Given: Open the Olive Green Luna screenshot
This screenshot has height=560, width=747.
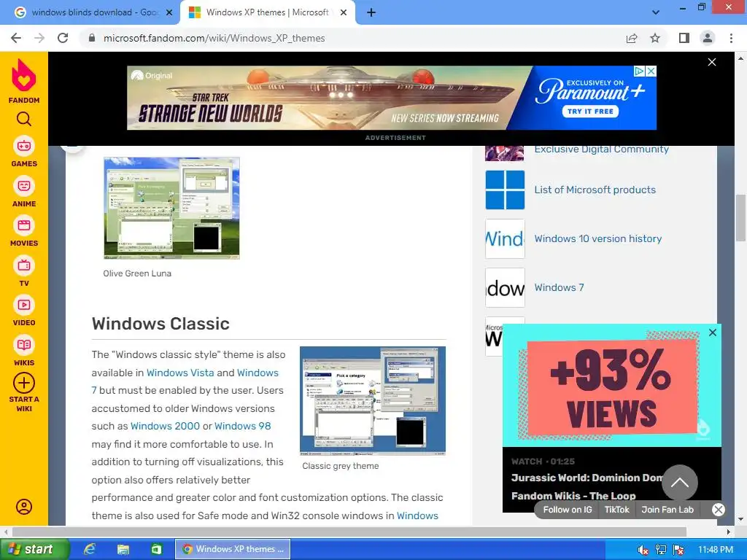Looking at the screenshot, I should (171, 208).
